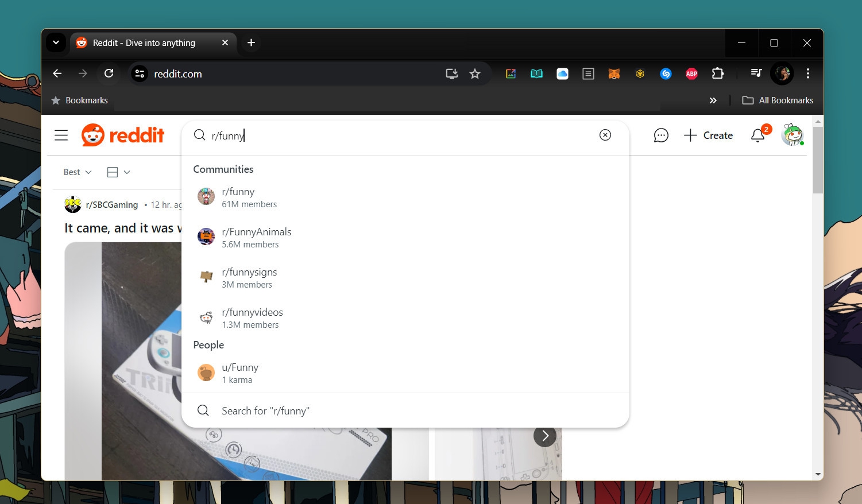Expand hidden bookmarks chevron
This screenshot has height=504, width=862.
point(713,100)
